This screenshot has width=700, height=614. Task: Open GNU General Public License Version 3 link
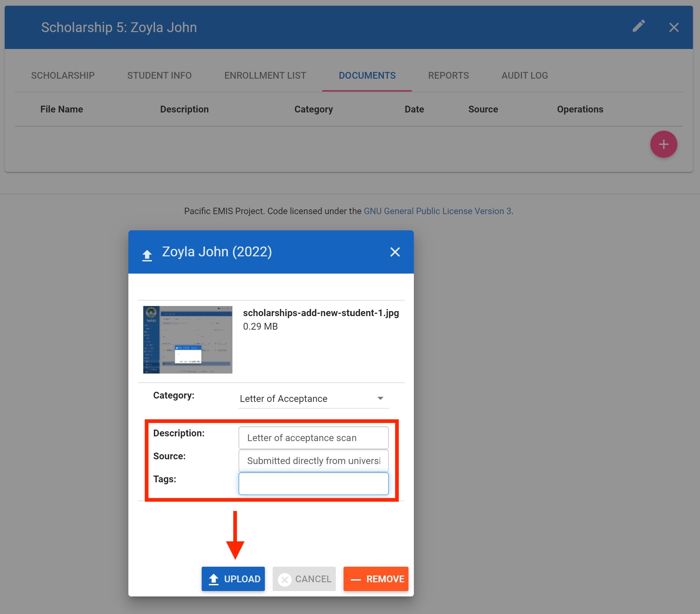pyautogui.click(x=437, y=211)
